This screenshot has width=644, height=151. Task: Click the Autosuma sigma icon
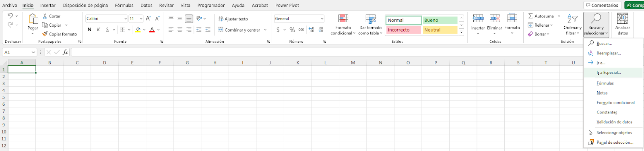coord(530,16)
